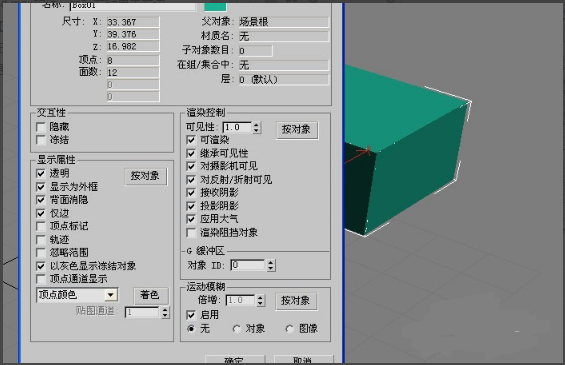Enable the 冻结 (Freeze) checkbox

coord(41,140)
